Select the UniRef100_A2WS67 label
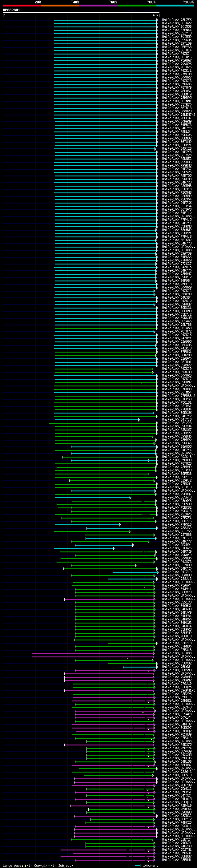The image size is (197, 868). click(x=177, y=430)
